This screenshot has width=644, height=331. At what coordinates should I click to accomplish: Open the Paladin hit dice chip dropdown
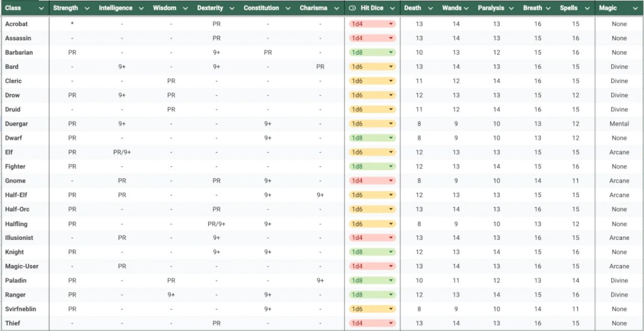point(391,281)
